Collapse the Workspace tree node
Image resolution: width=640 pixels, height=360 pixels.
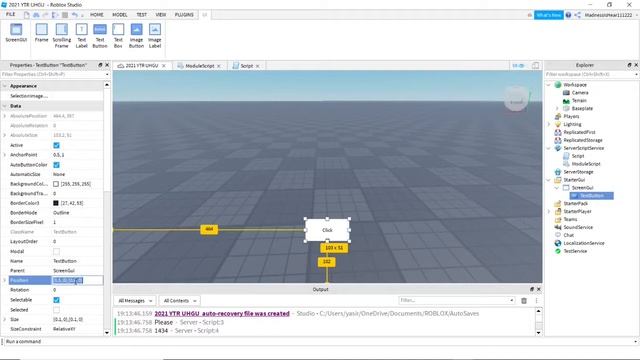click(549, 85)
